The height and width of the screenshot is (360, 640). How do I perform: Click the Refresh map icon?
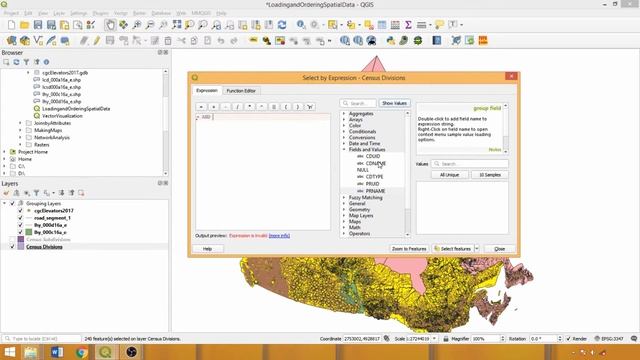coord(282,25)
